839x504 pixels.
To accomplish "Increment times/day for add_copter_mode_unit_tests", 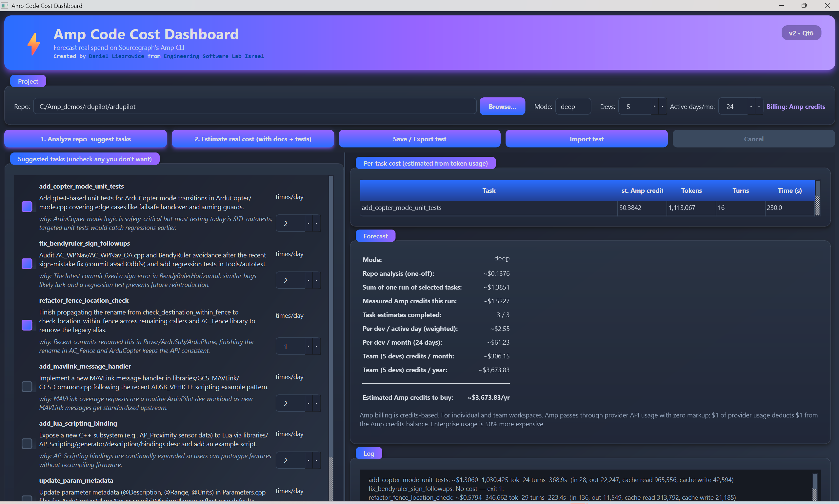I will (308, 224).
